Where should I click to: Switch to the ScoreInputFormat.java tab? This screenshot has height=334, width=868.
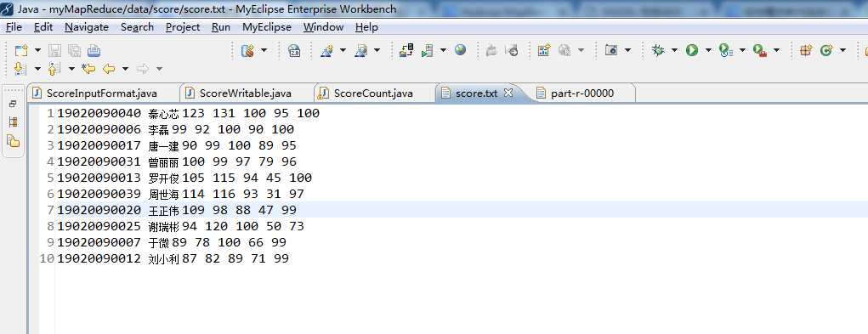click(x=102, y=93)
